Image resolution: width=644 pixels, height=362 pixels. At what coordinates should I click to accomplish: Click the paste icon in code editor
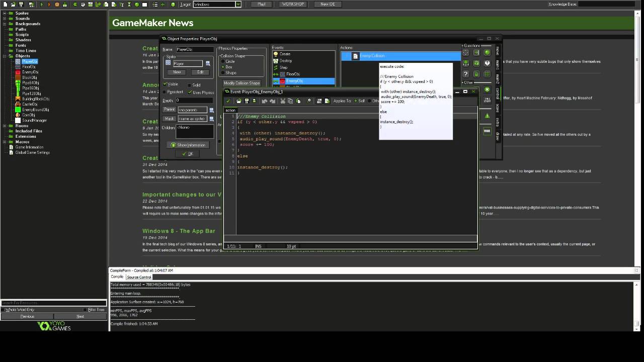(x=298, y=101)
